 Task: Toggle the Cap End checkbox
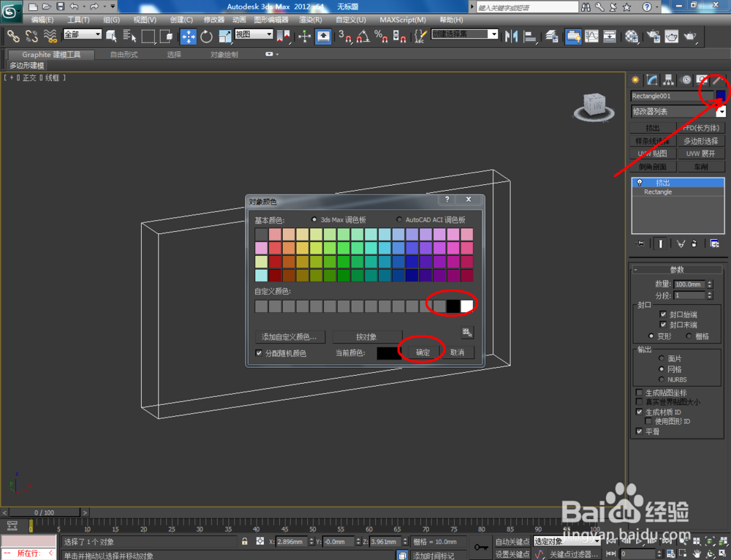coord(663,325)
